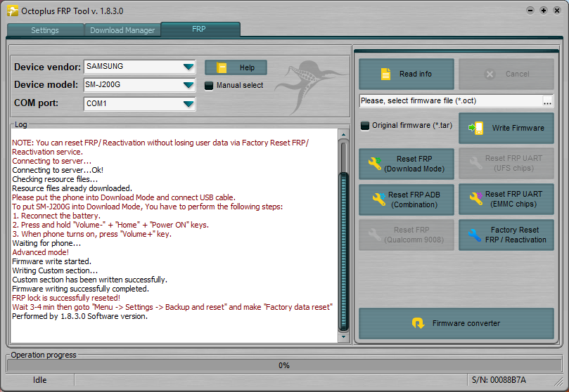
Task: Click the Write Firmware phone icon
Action: point(477,128)
